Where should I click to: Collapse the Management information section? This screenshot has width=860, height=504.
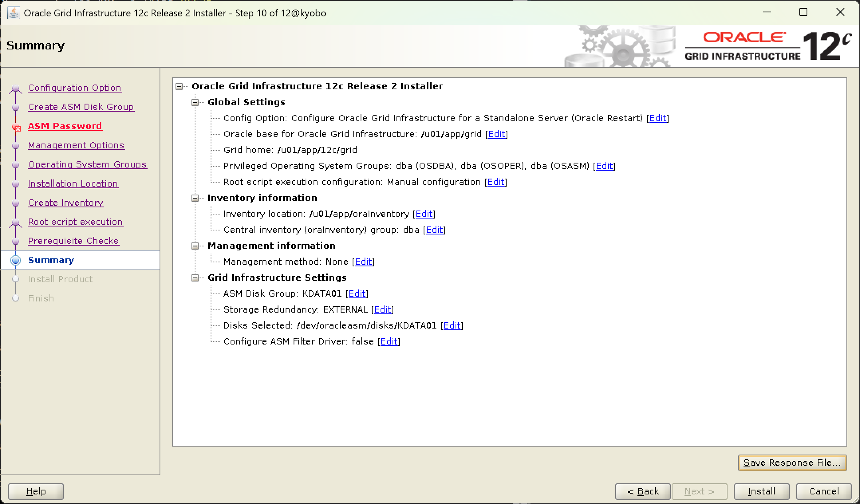195,246
